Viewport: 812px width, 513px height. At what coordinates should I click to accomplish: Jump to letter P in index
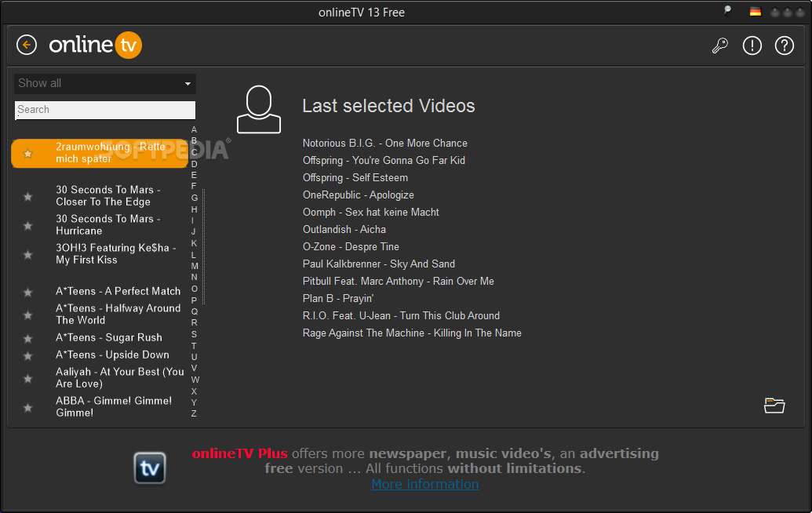[x=194, y=300]
